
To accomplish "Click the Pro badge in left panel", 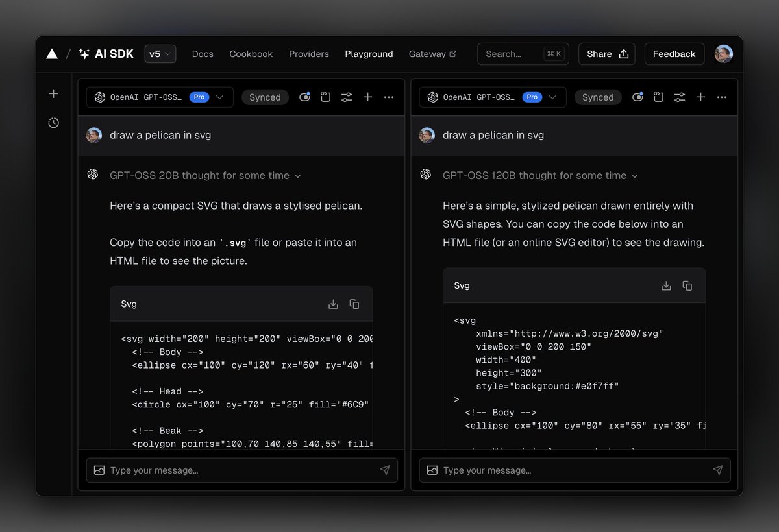I will (x=199, y=97).
